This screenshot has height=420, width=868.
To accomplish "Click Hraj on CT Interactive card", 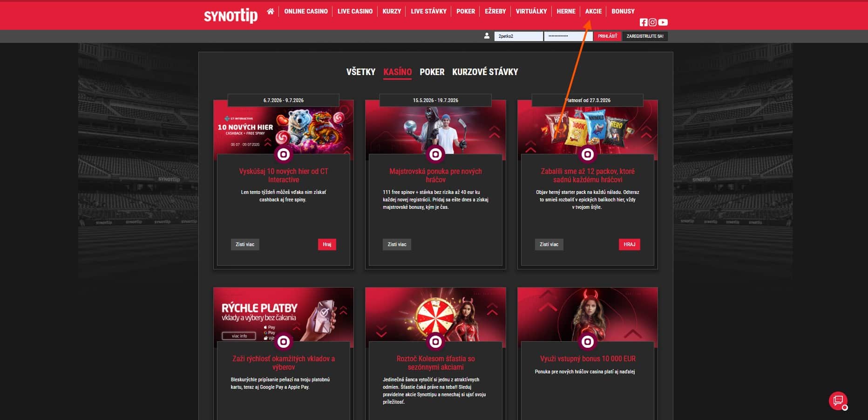I will (327, 244).
